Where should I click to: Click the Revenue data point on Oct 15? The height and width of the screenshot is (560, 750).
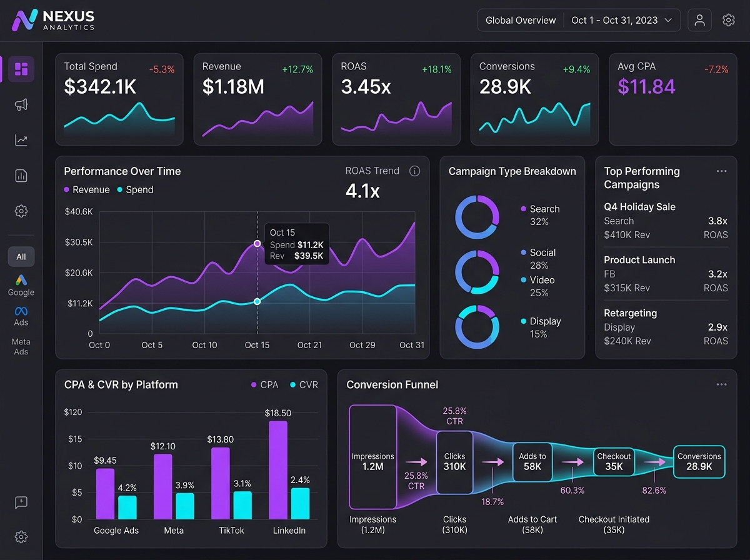tap(257, 243)
